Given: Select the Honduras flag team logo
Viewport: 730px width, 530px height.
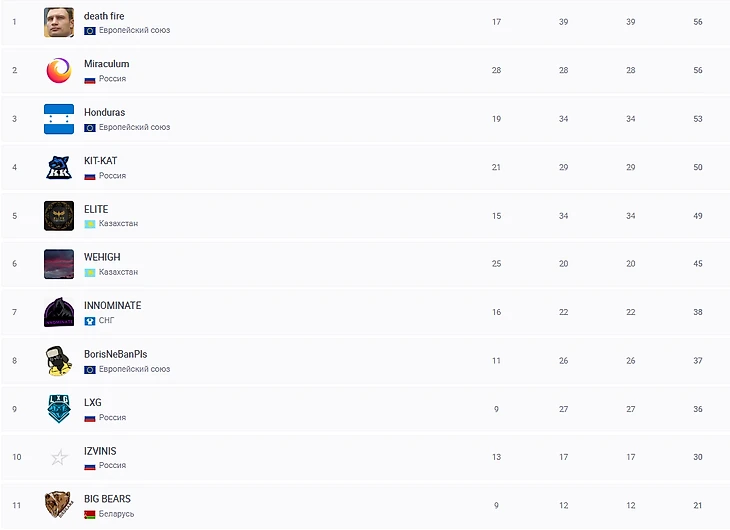Looking at the screenshot, I should pyautogui.click(x=59, y=119).
